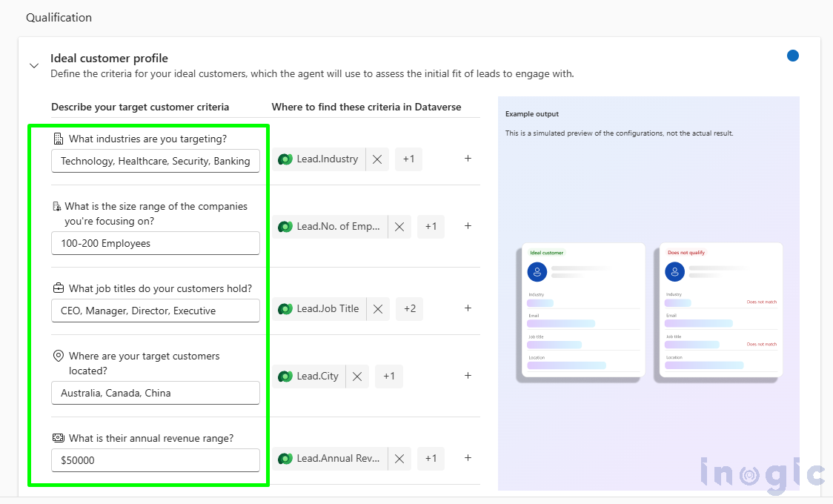Open the +1 overflow beside Lead.Industry
The height and width of the screenshot is (504, 833).
[408, 159]
